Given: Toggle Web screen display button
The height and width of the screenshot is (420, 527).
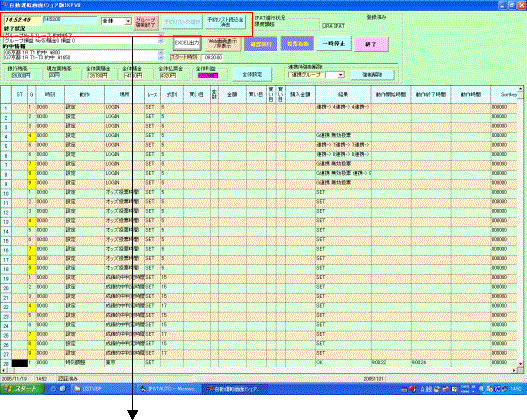Looking at the screenshot, I should (223, 43).
